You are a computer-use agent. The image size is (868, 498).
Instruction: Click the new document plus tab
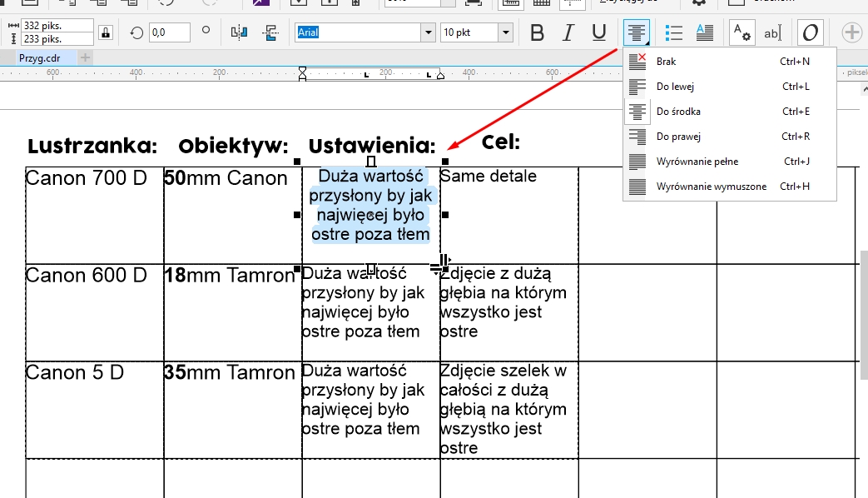(86, 58)
